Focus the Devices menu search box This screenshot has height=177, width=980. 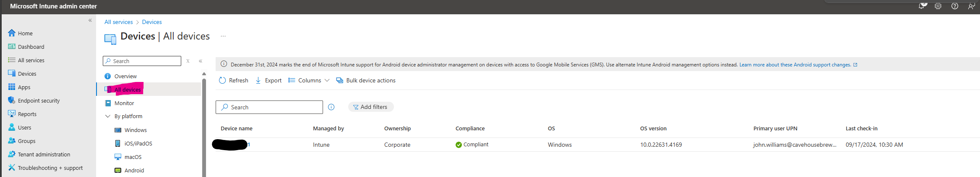[x=142, y=61]
